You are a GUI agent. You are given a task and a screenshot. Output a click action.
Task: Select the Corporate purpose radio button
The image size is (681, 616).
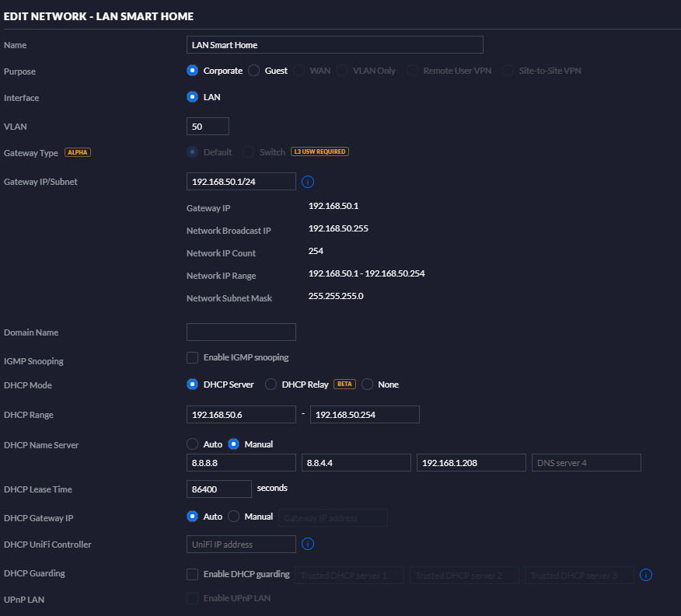tap(192, 71)
